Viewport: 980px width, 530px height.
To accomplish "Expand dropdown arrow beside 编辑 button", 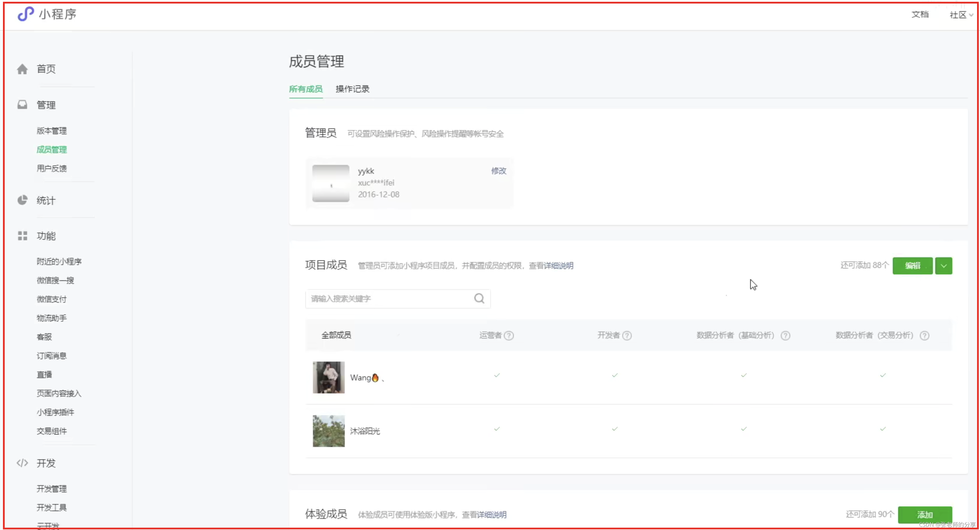I will 943,266.
